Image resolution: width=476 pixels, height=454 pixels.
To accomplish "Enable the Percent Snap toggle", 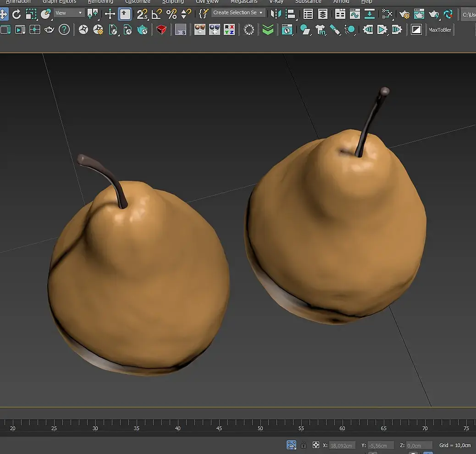I will (x=172, y=14).
